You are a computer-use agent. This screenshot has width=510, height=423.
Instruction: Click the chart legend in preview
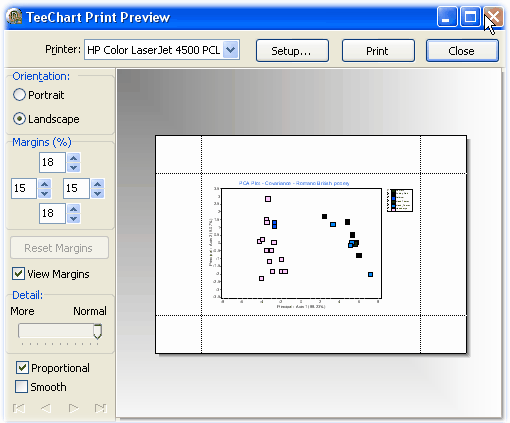point(400,200)
